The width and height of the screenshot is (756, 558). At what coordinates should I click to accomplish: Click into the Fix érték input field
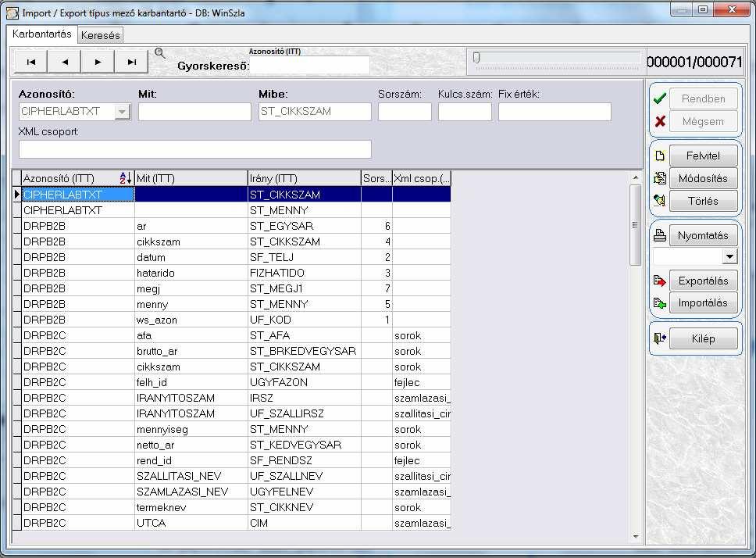click(x=555, y=112)
